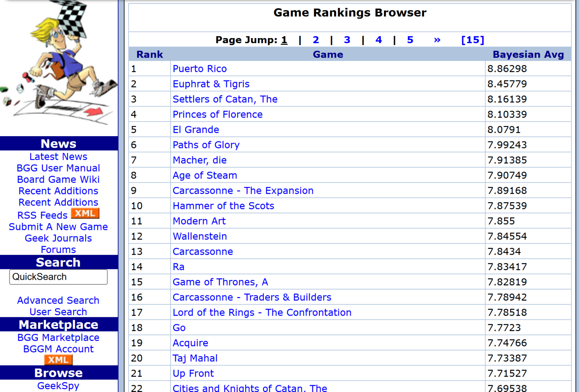Jump to rankings page 4
The image size is (579, 392).
[x=378, y=40]
